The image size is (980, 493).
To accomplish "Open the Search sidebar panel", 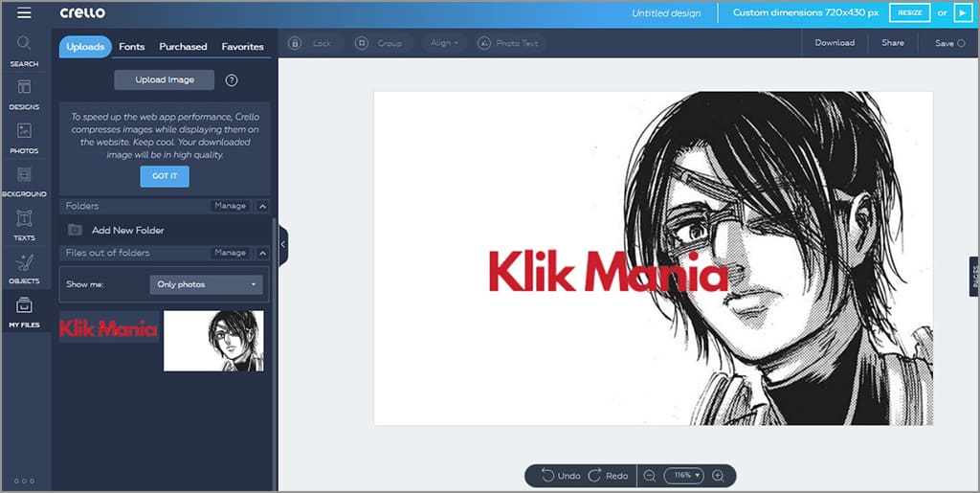I will coord(24,52).
